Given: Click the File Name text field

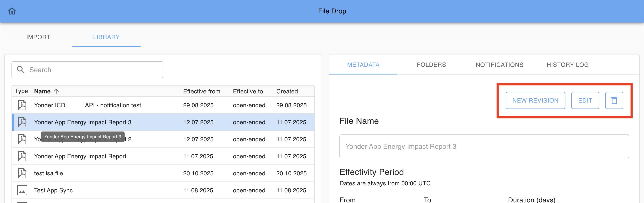Looking at the screenshot, I should coord(484,146).
